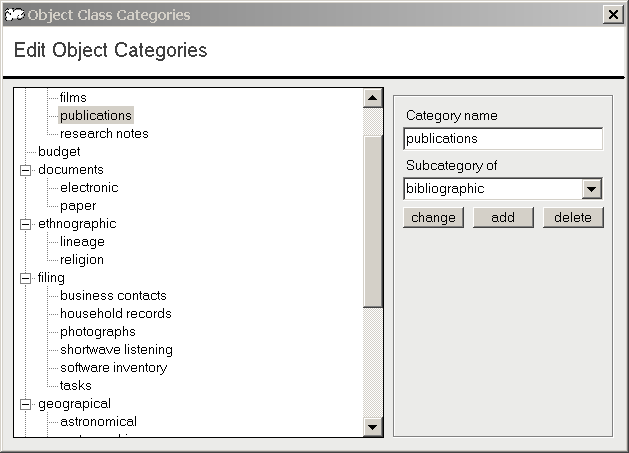
Task: Collapse the filing category node
Action: point(25,278)
